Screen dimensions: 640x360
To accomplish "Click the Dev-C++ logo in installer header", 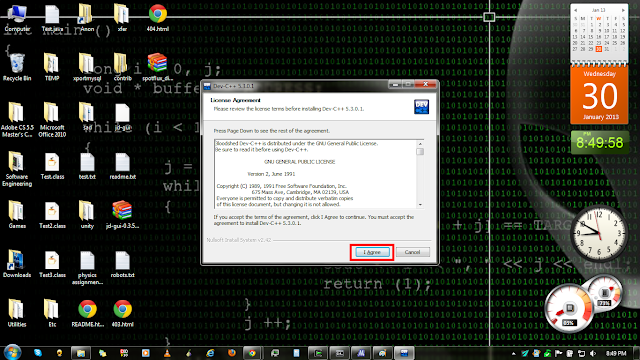I will click(421, 107).
